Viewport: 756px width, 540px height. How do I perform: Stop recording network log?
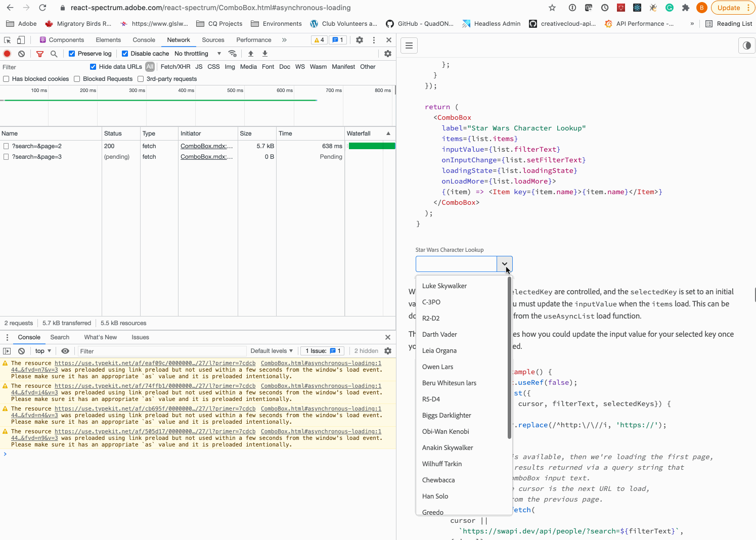pos(7,53)
